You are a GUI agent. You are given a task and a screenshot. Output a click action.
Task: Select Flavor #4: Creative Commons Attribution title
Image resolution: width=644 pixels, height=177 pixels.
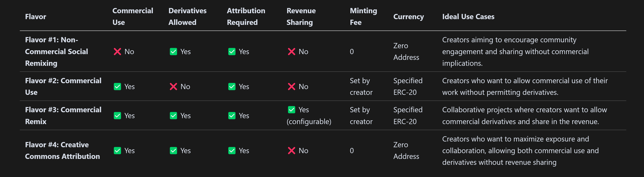[x=62, y=151]
